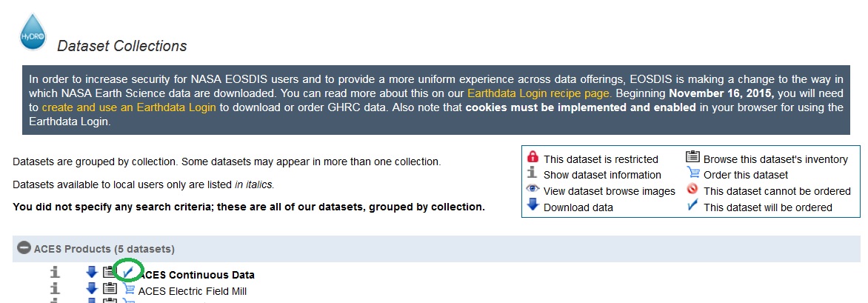Select the ACES Continuous Data dataset name
The image size is (868, 303).
tap(196, 275)
